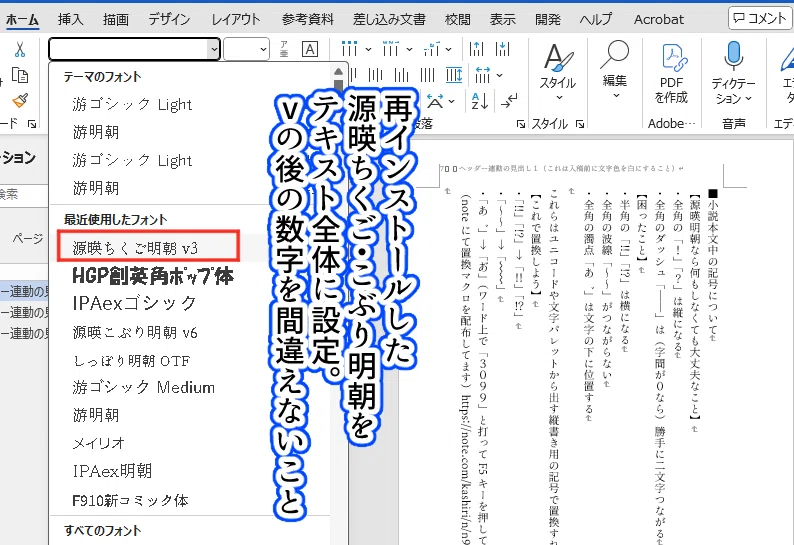Select font しっぽり明朝 OTF
The image size is (794, 545).
131,361
